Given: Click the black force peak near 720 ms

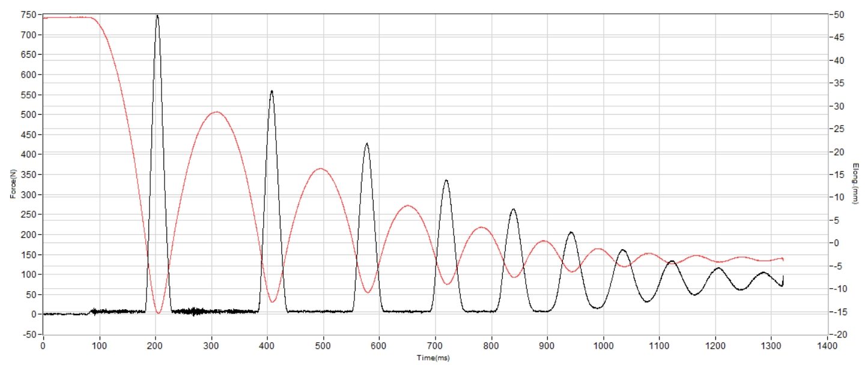Looking at the screenshot, I should click(x=446, y=180).
